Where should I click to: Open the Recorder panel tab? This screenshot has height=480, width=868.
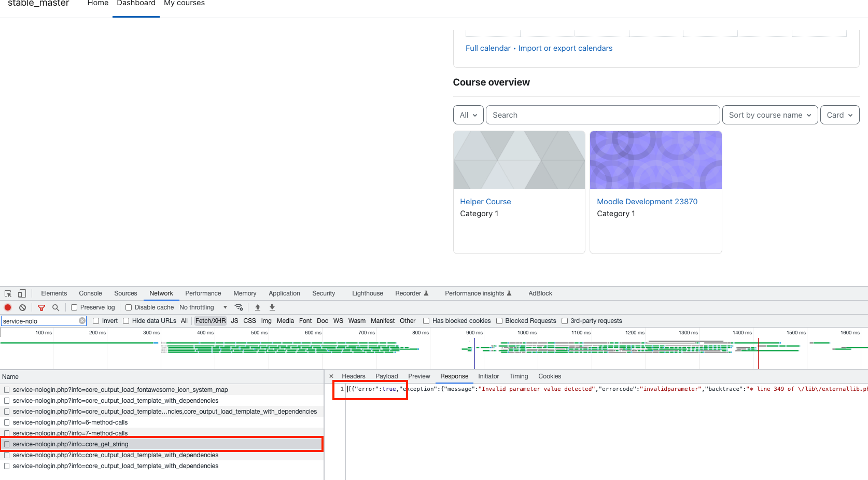412,293
